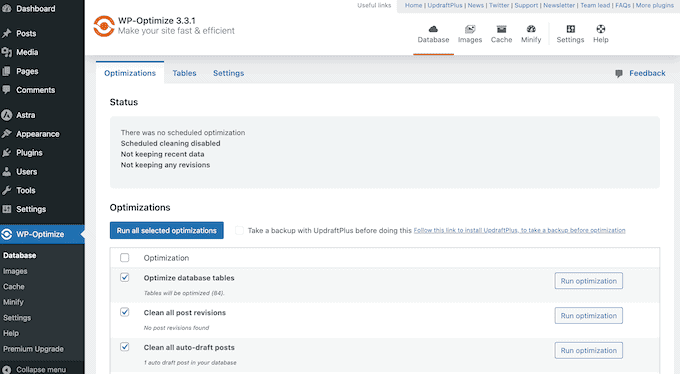This screenshot has height=374, width=680.
Task: Open the Twitter useful link
Action: (x=499, y=5)
